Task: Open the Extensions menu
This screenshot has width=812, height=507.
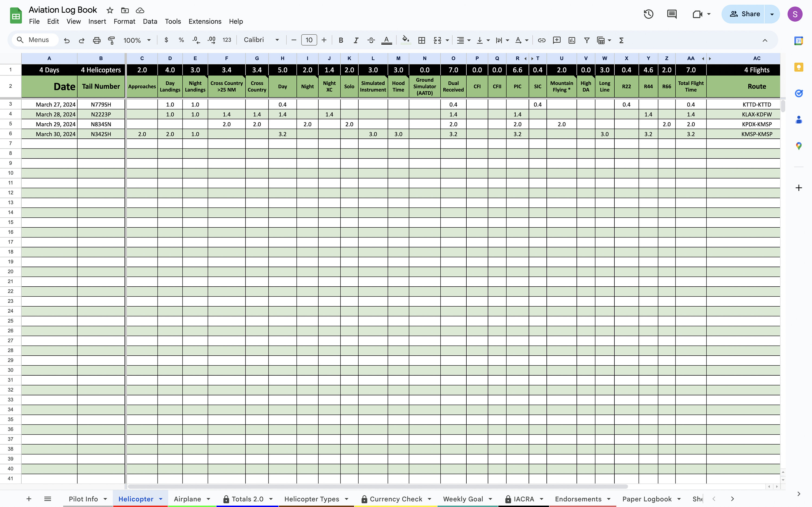Action: tap(205, 21)
